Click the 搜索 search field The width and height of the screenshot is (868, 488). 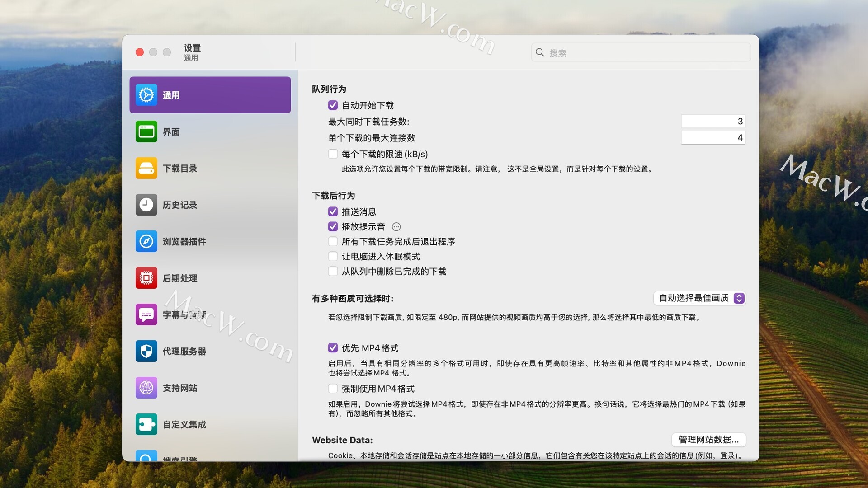[x=641, y=52]
